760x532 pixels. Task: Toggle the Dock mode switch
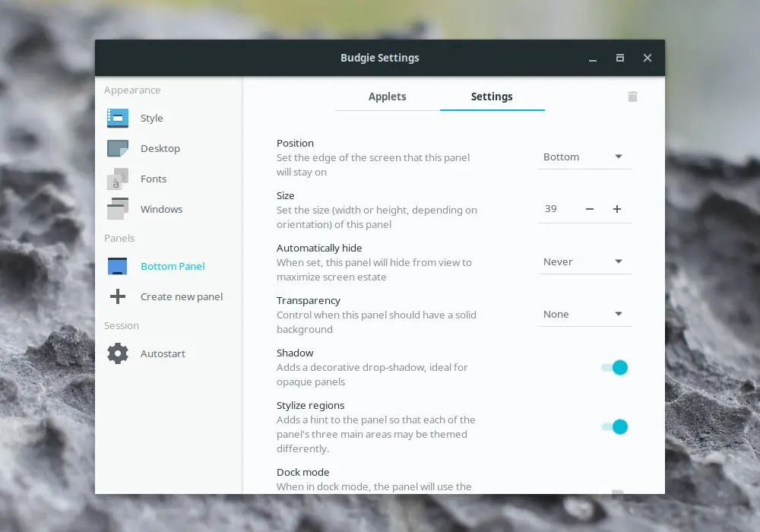[615, 492]
